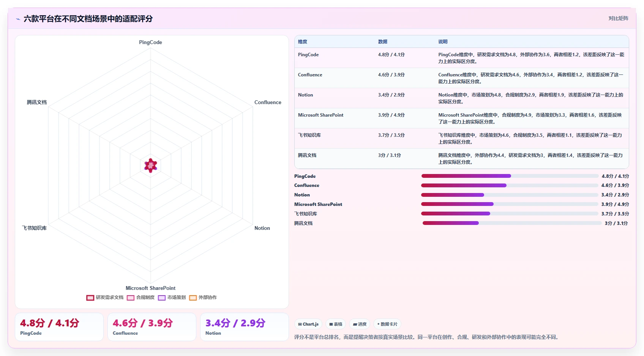Click the Microsoft SharePoint progress bar

(x=510, y=204)
